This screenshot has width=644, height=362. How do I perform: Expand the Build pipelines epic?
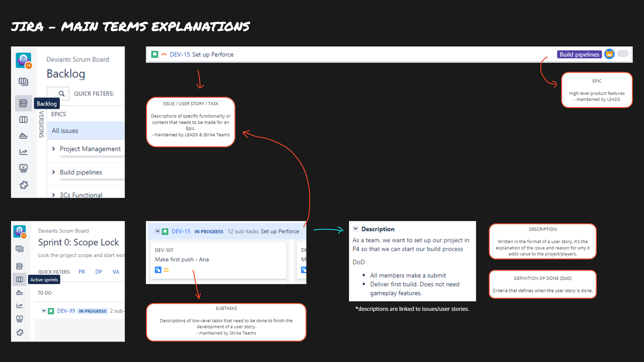(54, 172)
